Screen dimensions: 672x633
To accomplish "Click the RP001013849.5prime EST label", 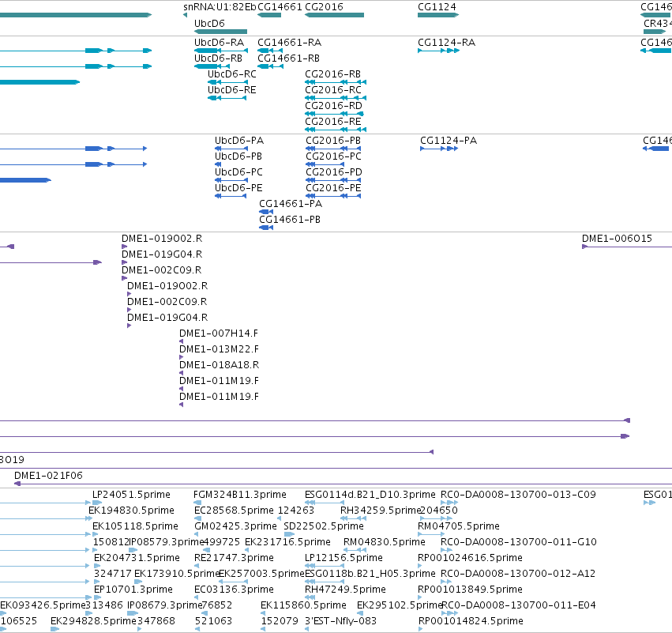I will 470,590.
